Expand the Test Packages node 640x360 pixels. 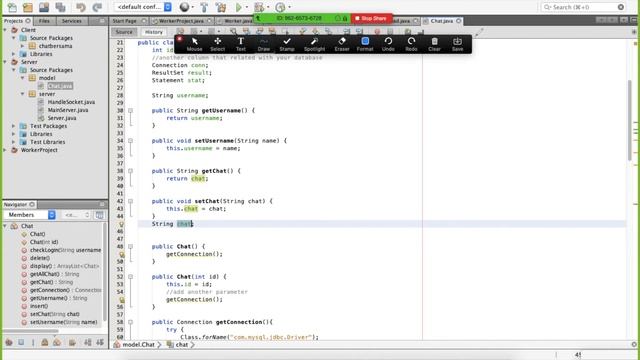click(x=14, y=126)
